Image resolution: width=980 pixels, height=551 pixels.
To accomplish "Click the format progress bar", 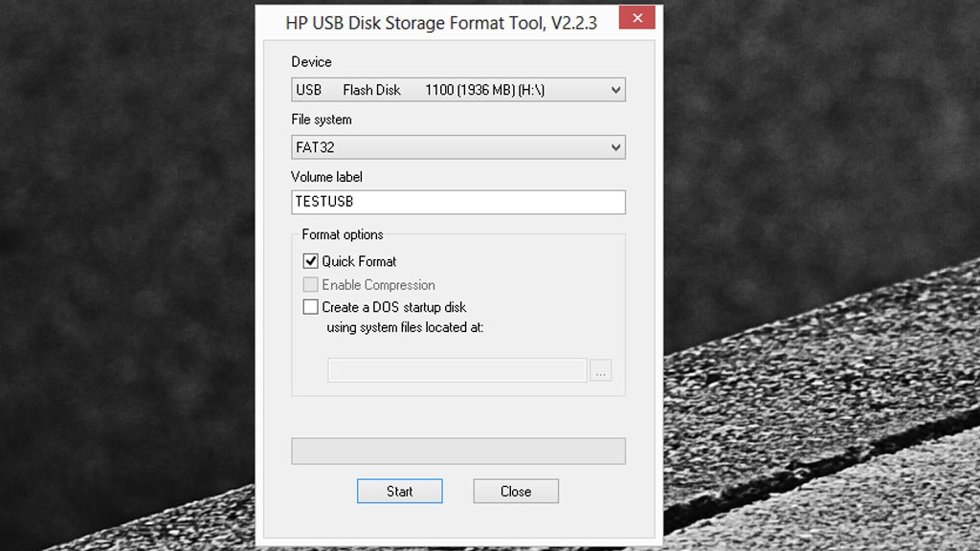I will [x=457, y=451].
